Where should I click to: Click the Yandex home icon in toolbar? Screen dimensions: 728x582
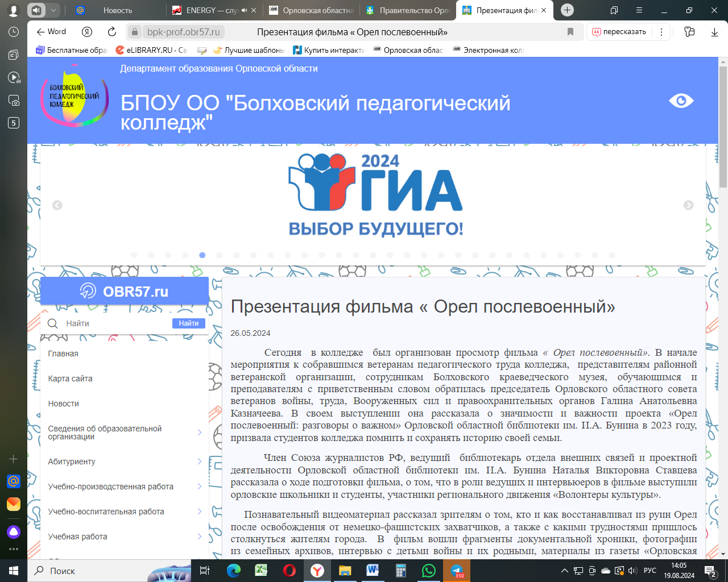click(x=87, y=32)
